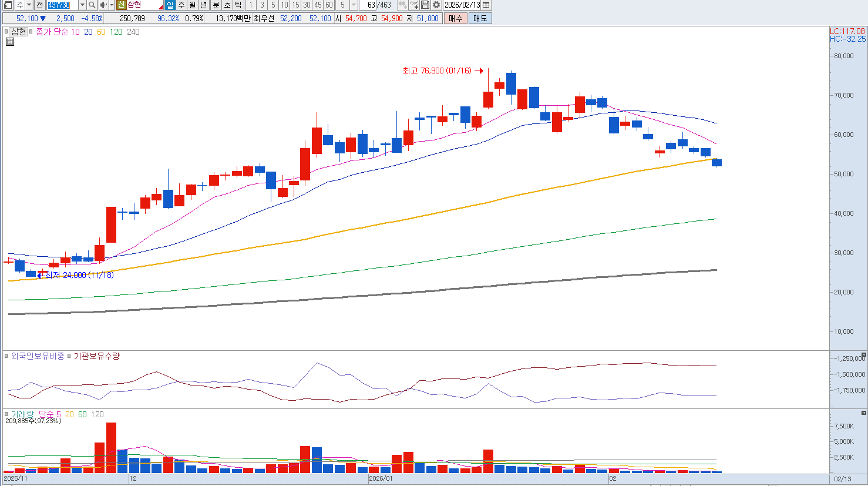Expand the stock code history dropdown
Screen dimensions: 868x486
82,5
